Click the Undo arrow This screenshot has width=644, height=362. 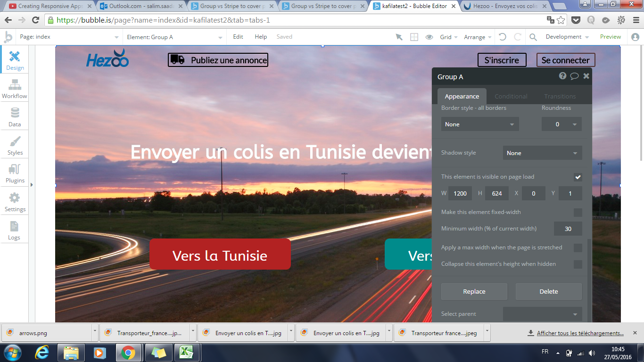click(503, 37)
